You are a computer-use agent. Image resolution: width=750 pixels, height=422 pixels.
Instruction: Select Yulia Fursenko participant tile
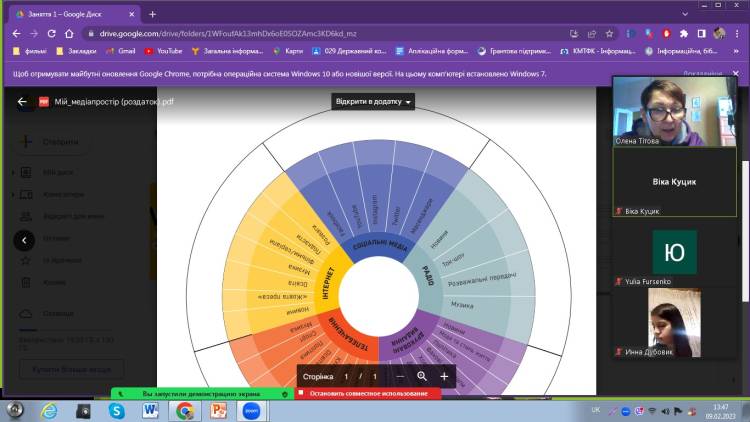(x=673, y=258)
